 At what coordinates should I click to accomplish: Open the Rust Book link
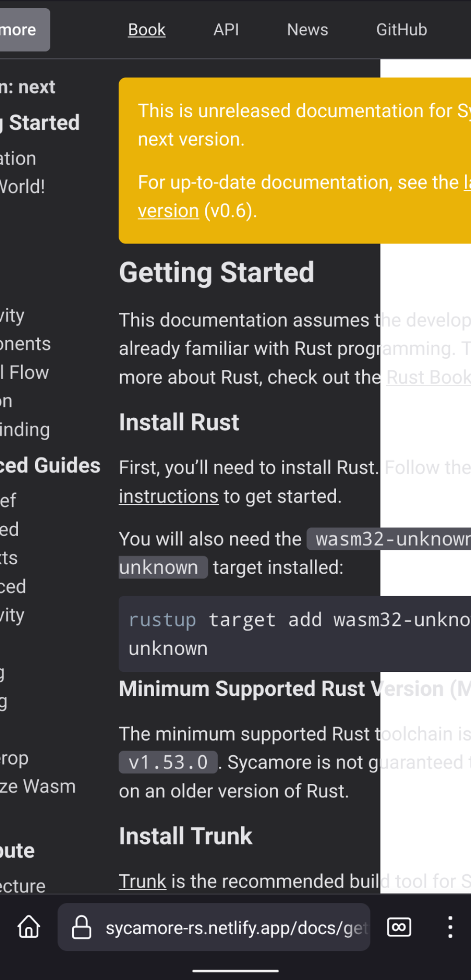click(x=428, y=378)
